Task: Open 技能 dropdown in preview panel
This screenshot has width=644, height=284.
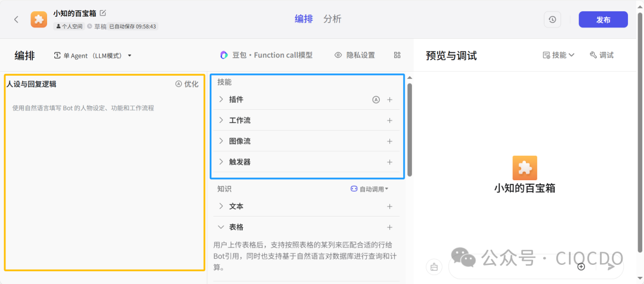Action: [x=559, y=55]
